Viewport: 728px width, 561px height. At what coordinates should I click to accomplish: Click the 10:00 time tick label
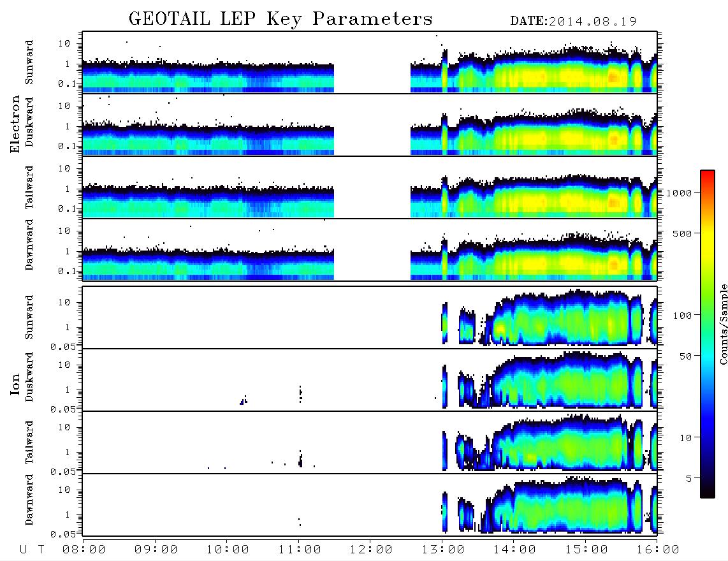(228, 550)
